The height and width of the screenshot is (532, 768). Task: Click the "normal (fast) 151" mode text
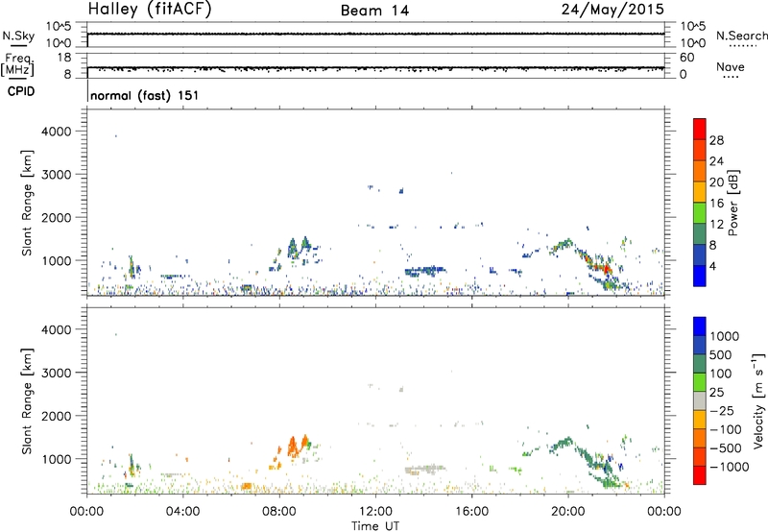(x=145, y=95)
